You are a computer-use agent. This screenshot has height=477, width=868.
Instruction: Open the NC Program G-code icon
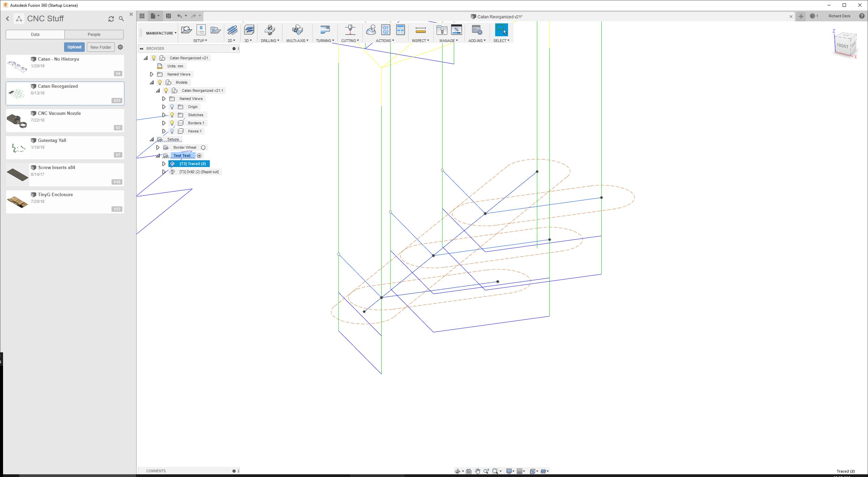pyautogui.click(x=201, y=30)
